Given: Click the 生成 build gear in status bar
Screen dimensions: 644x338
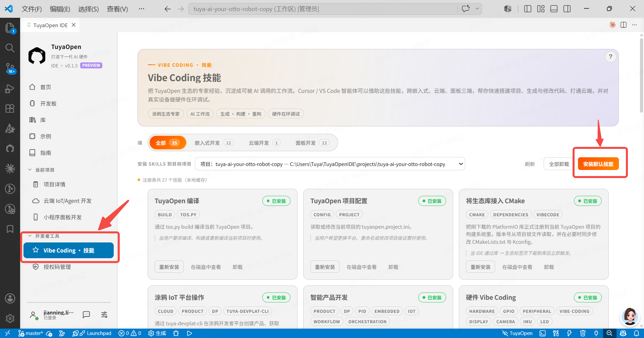Looking at the screenshot, I should pyautogui.click(x=157, y=333).
